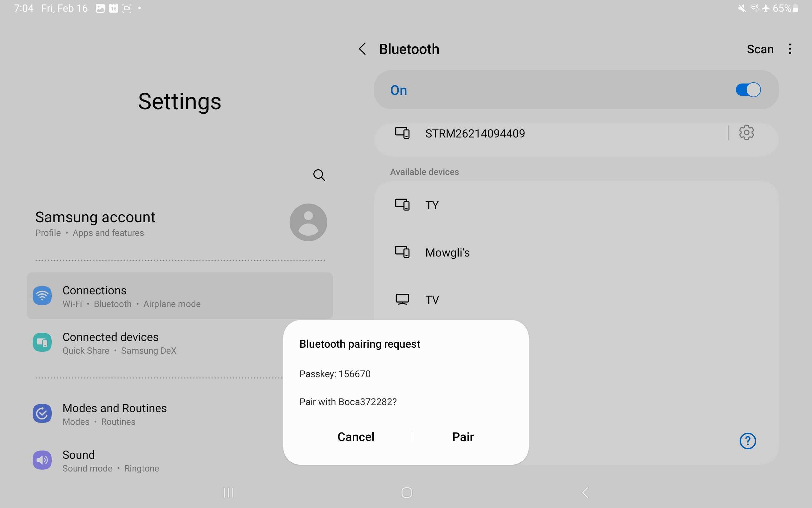Tap the recent apps navigation button
This screenshot has height=508, width=812.
click(228, 492)
